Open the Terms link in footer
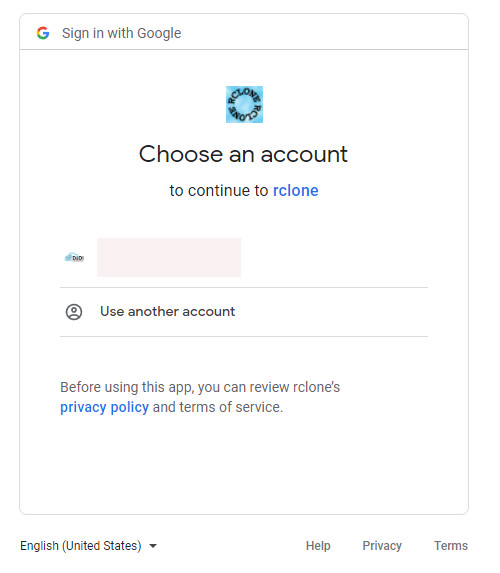The image size is (500, 573). [x=451, y=546]
